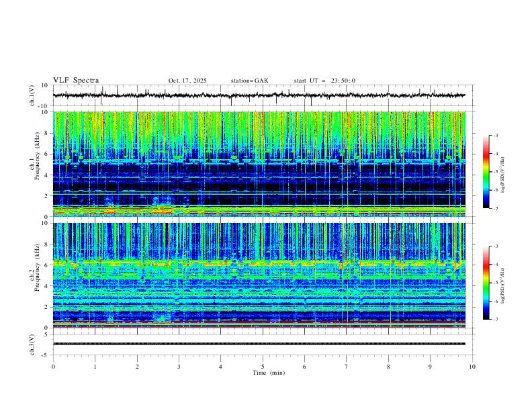Click the "10" tick on the time axis

(x=472, y=367)
